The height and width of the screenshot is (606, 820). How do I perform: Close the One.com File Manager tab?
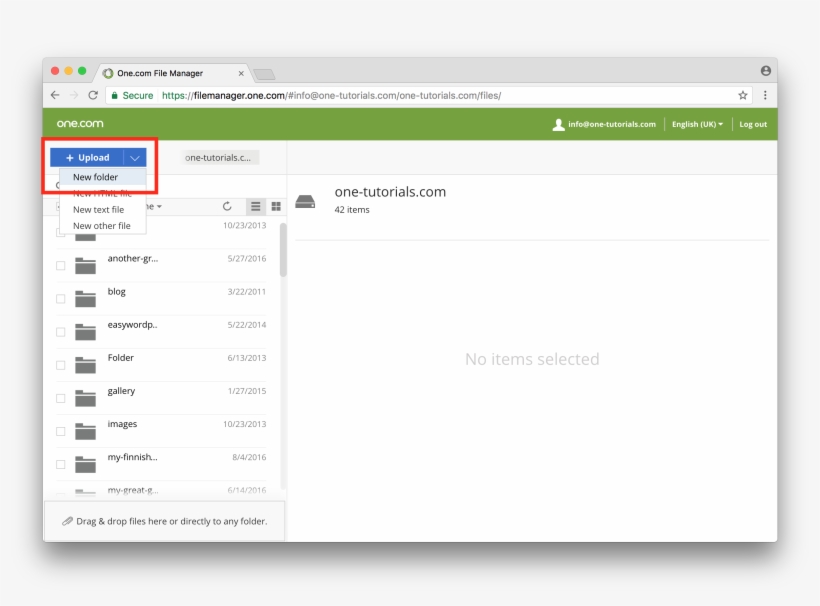(241, 73)
